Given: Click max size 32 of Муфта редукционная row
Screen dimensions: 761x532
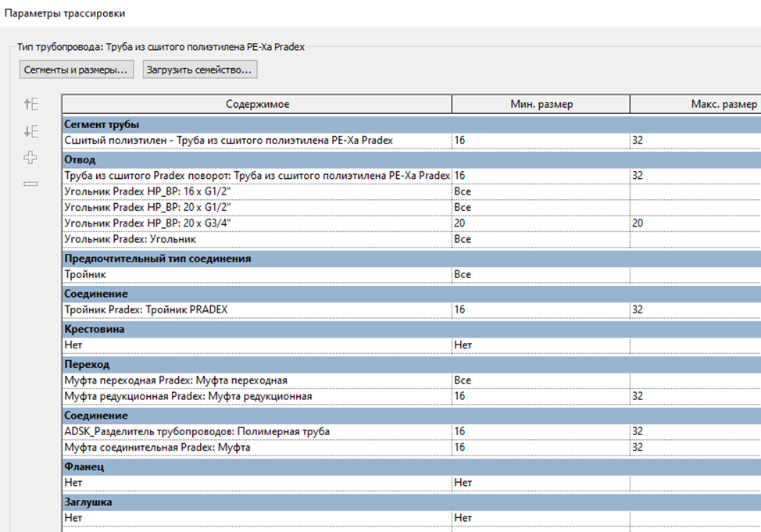Looking at the screenshot, I should [695, 396].
